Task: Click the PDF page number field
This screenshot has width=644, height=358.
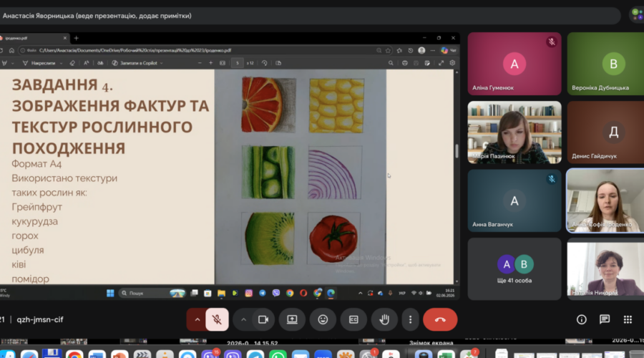Action: pyautogui.click(x=237, y=63)
